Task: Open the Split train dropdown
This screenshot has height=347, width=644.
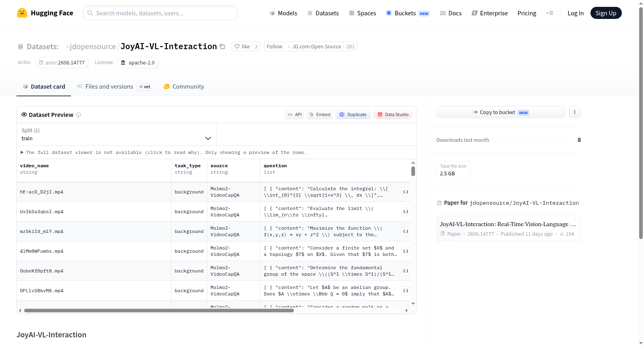Action: 117,134
